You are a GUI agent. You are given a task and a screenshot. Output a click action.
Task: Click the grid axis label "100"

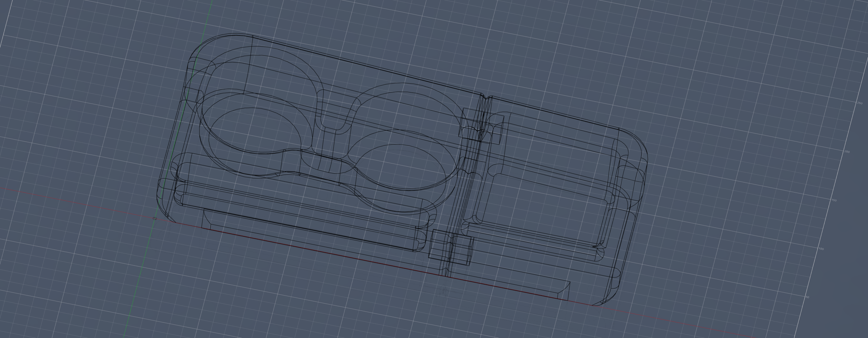coord(821,249)
